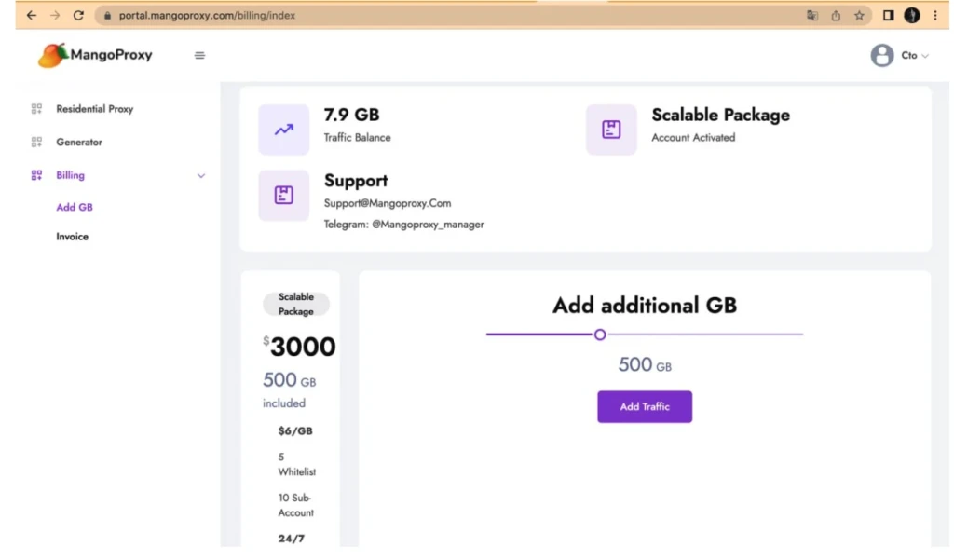
Task: Click the Billing grid icon
Action: pos(36,175)
